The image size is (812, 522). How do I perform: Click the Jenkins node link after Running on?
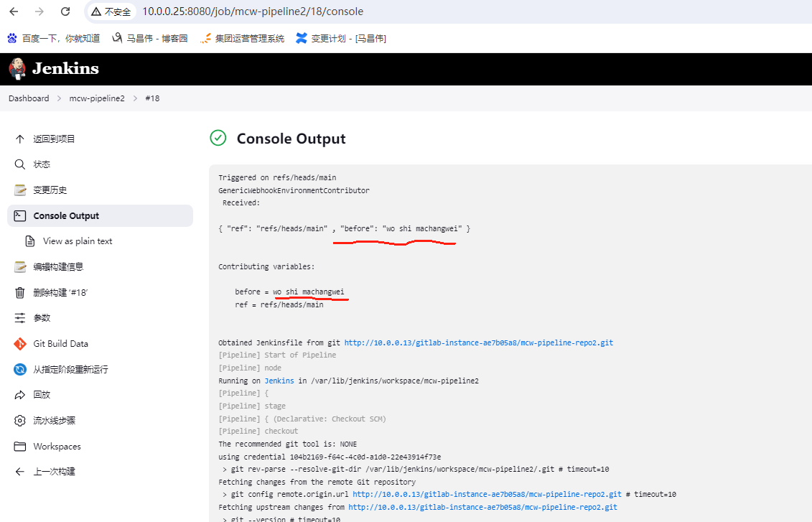pyautogui.click(x=279, y=381)
